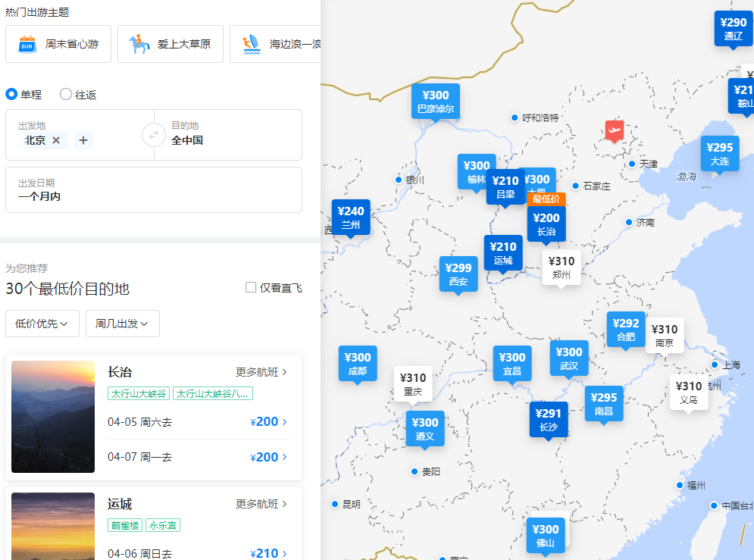
Task: Open 更多航班 for 长治
Action: [261, 372]
